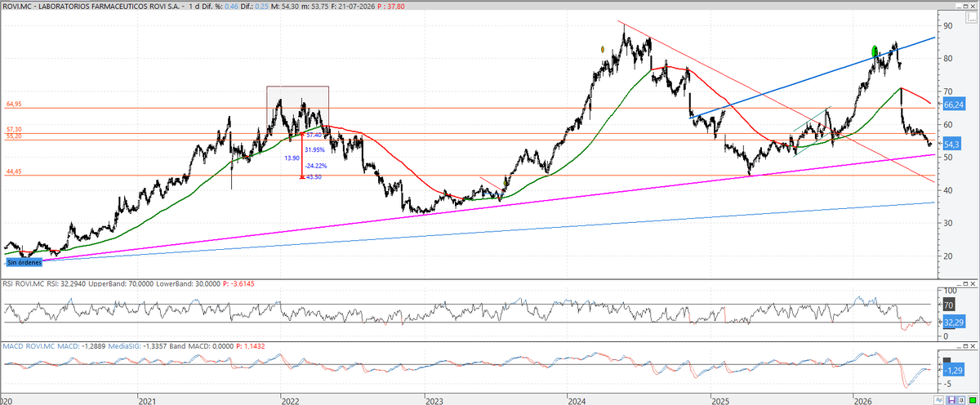Select the small orange marker near the 2024 high
The image size is (980, 405).
pyautogui.click(x=602, y=49)
